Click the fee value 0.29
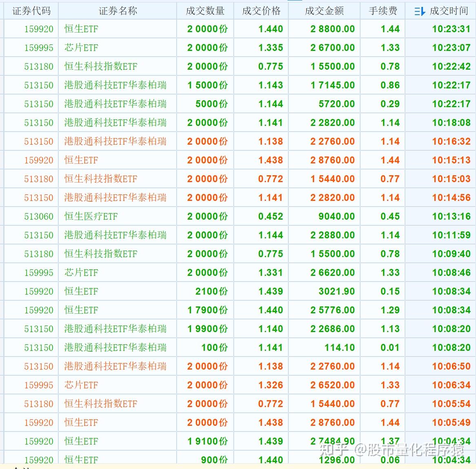The height and width of the screenshot is (469, 476). pos(390,104)
